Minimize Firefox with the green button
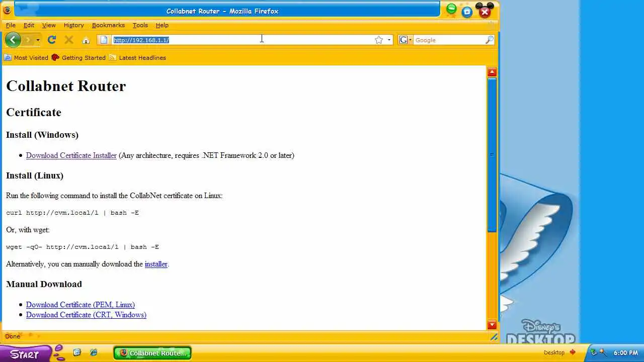 pos(451,9)
